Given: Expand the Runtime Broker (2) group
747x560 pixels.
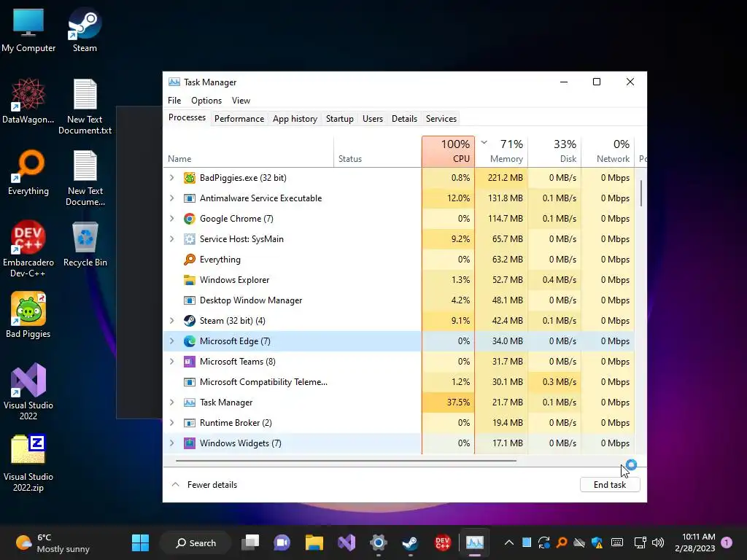Looking at the screenshot, I should [x=172, y=423].
